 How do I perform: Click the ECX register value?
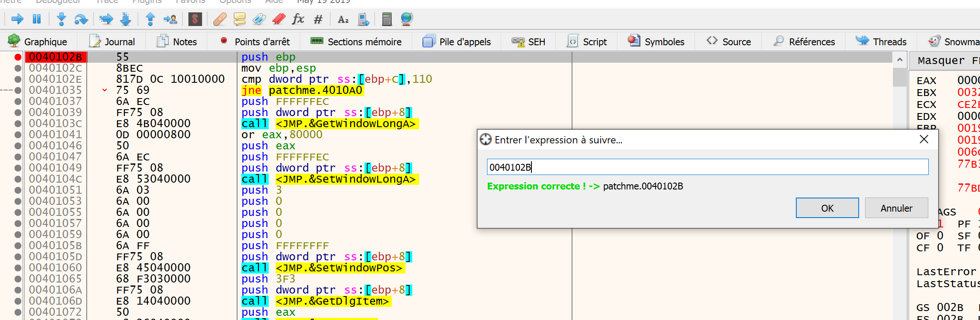968,104
